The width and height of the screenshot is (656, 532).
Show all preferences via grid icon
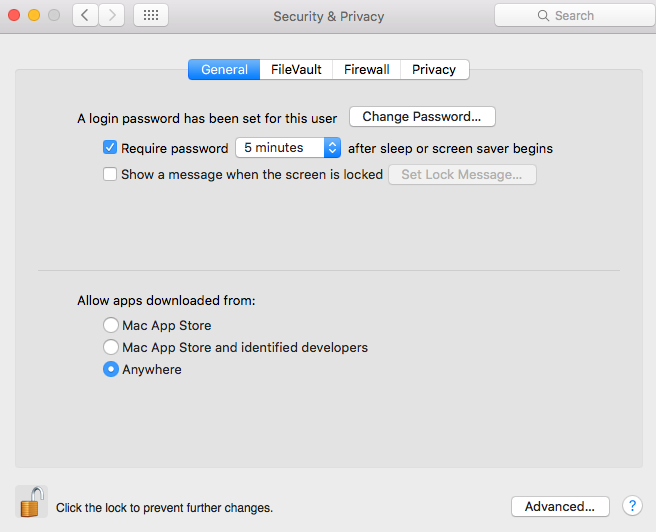click(151, 15)
